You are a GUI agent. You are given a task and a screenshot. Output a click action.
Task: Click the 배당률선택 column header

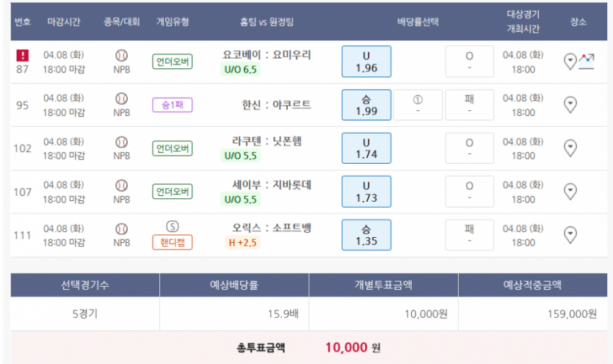pos(418,22)
